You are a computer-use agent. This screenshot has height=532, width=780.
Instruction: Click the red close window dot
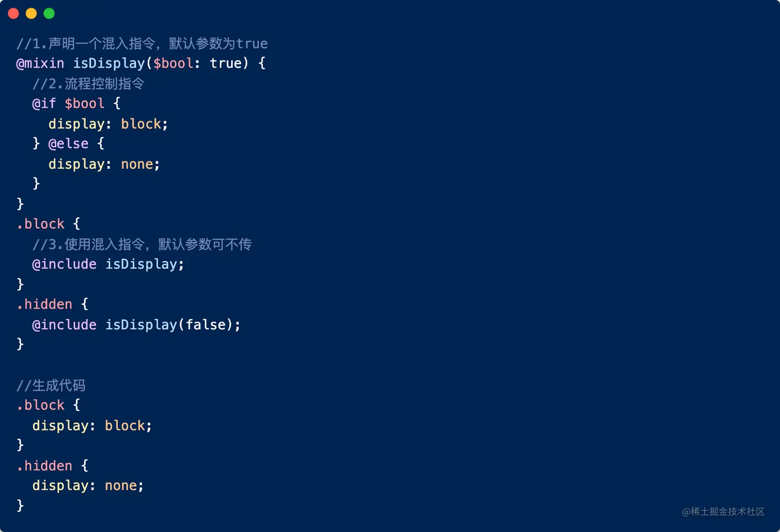(x=14, y=13)
